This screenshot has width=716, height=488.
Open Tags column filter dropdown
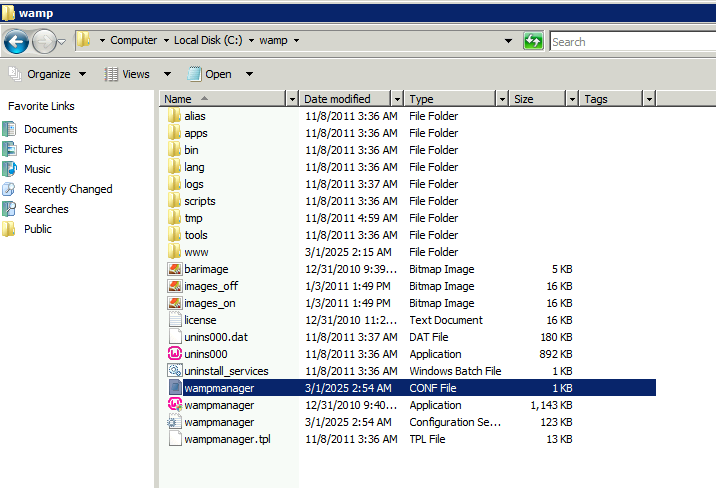(649, 99)
